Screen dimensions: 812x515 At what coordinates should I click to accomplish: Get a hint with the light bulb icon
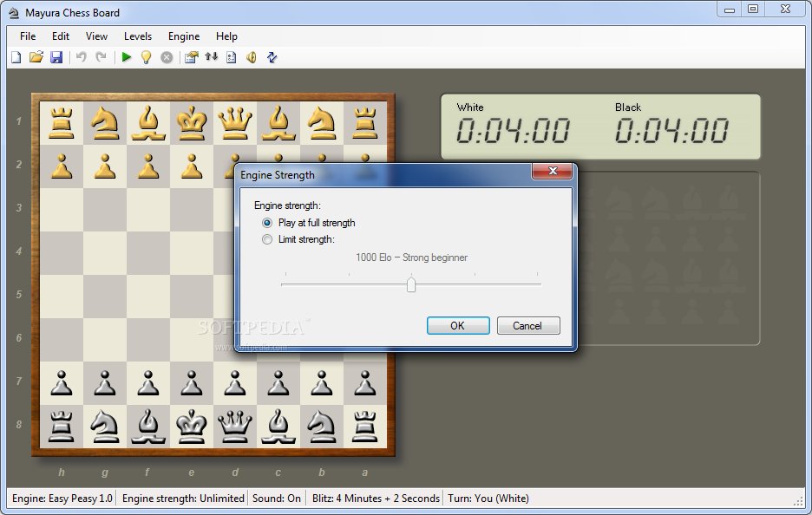coord(146,57)
